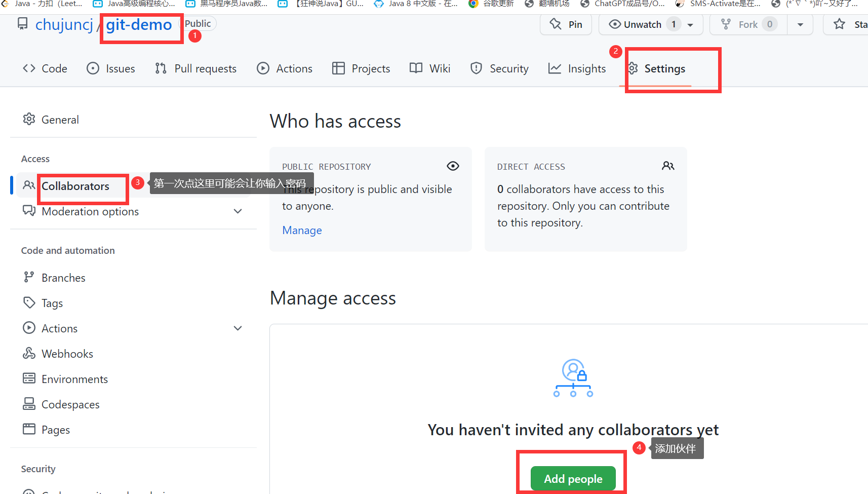Switch to the Issues tab
The image size is (868, 494).
click(111, 68)
